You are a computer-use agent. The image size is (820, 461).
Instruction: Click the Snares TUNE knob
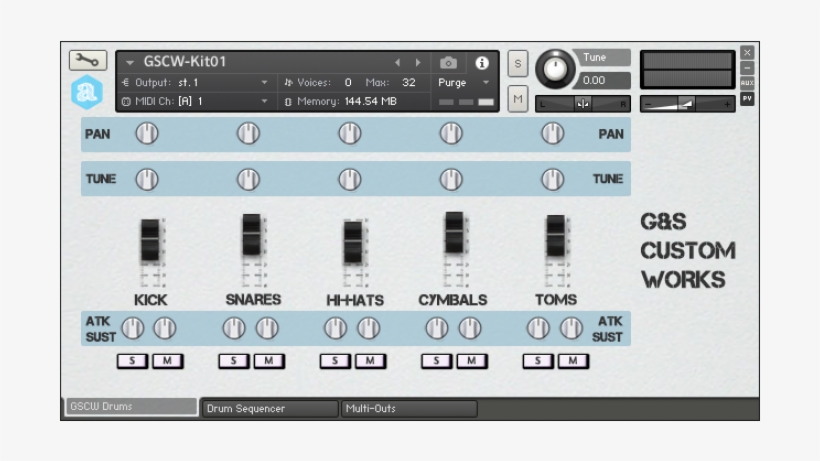coord(248,179)
